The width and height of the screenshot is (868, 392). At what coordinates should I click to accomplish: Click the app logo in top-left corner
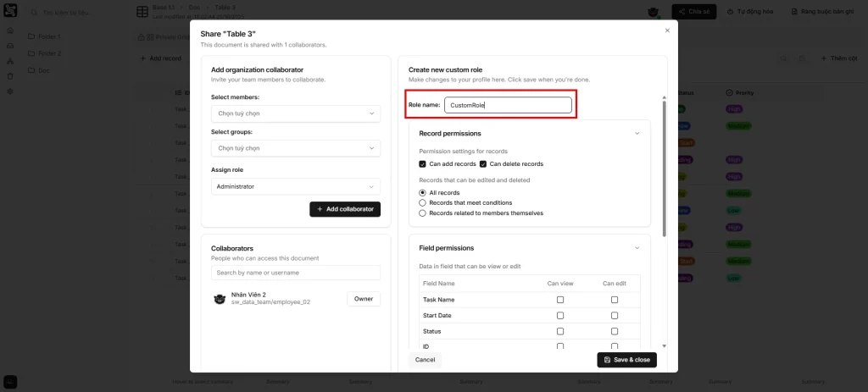point(9,9)
